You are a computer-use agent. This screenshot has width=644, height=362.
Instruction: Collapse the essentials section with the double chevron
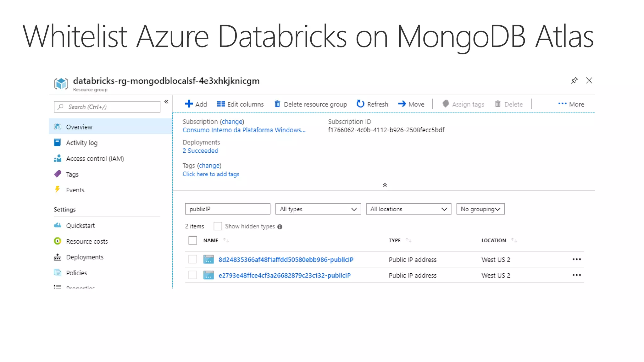coord(385,185)
